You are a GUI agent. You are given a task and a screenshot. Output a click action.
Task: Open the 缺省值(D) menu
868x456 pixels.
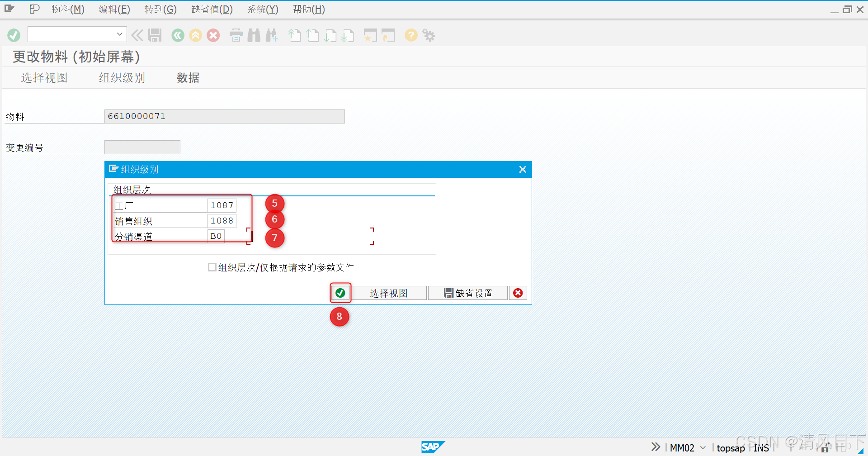pos(212,9)
